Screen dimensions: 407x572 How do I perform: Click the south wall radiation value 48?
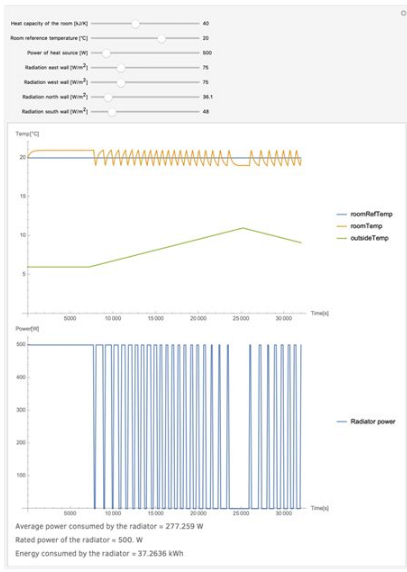(x=206, y=112)
